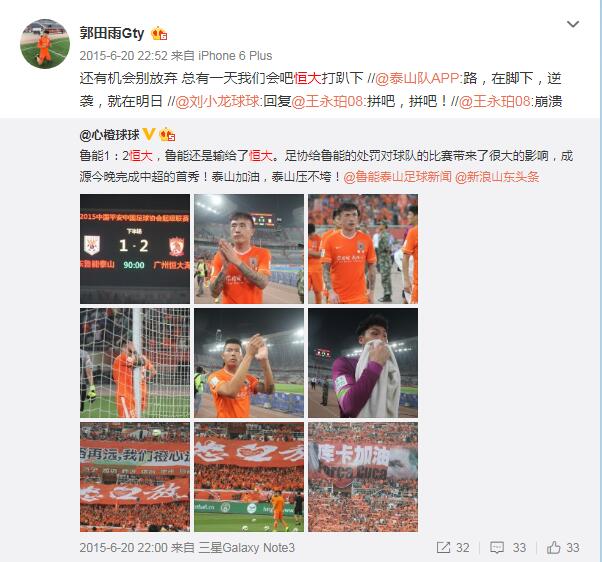View the 1-2 scoreboard photo thumbnail
Viewport: 602px width, 562px height.
(x=135, y=249)
